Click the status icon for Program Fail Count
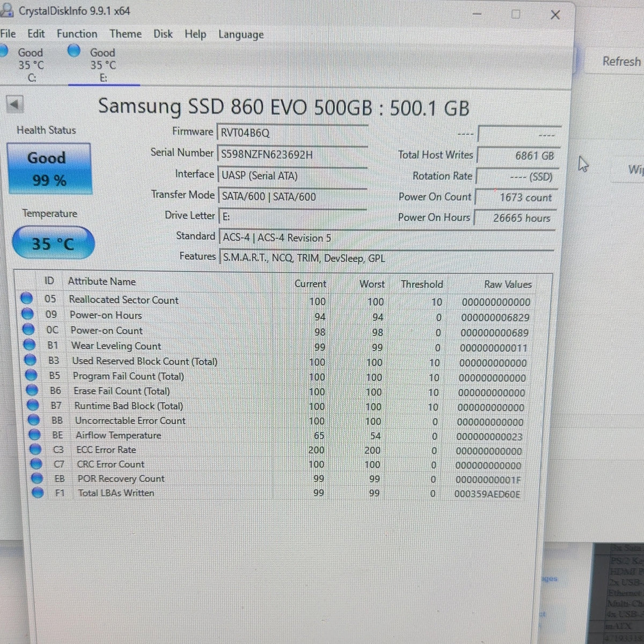644x644 pixels. 32,375
